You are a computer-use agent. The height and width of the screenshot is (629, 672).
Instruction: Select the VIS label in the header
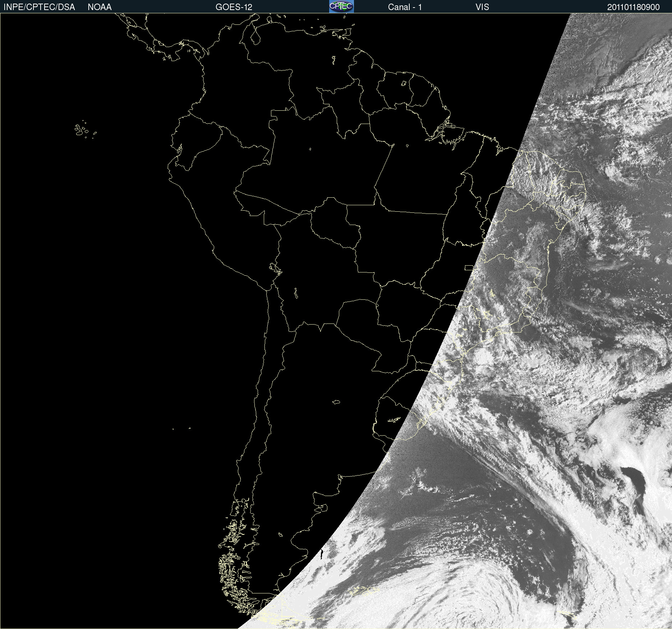pyautogui.click(x=482, y=7)
